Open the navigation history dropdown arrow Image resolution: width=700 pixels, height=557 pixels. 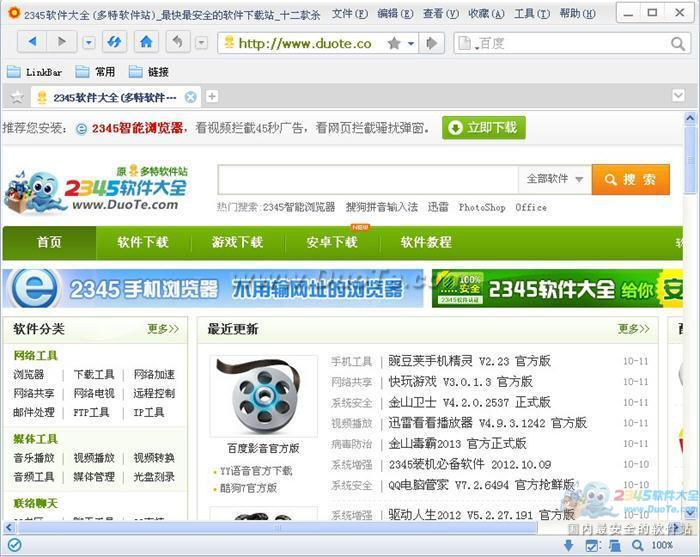tap(89, 43)
